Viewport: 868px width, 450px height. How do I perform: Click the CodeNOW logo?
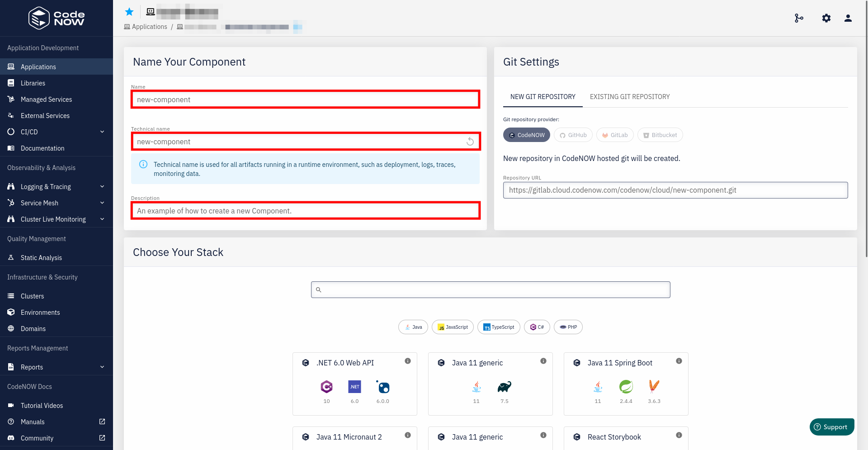57,18
